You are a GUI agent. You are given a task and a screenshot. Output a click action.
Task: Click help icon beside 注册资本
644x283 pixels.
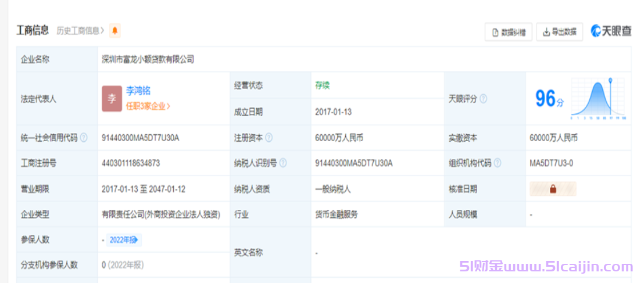click(269, 138)
